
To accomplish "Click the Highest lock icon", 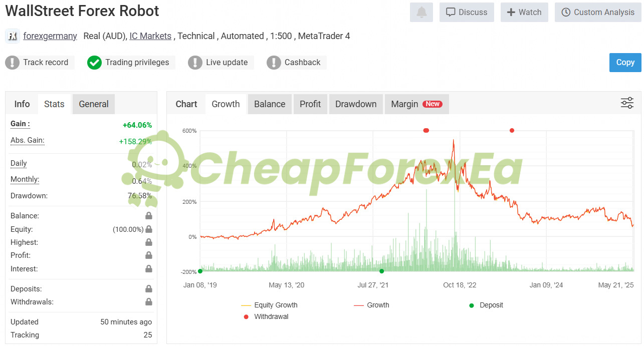I will click(149, 242).
